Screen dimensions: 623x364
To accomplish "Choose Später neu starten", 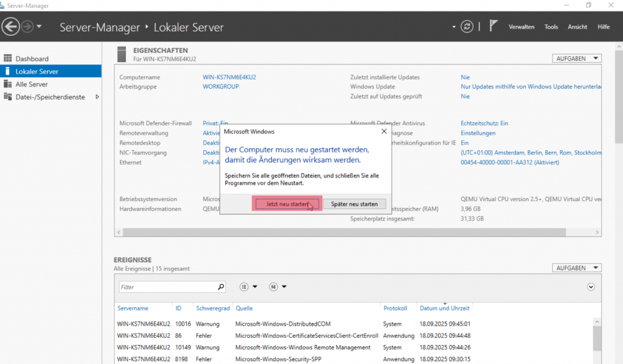I will (x=354, y=204).
